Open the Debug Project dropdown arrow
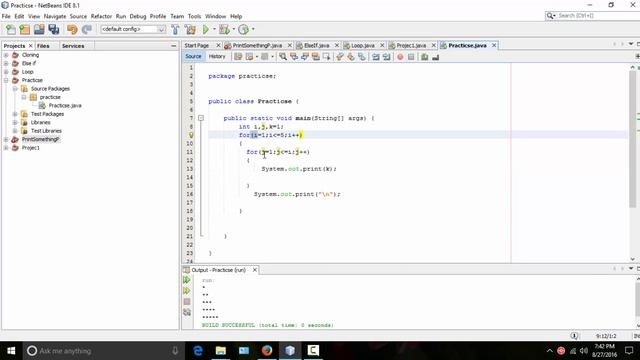The image size is (640, 360). click(233, 29)
